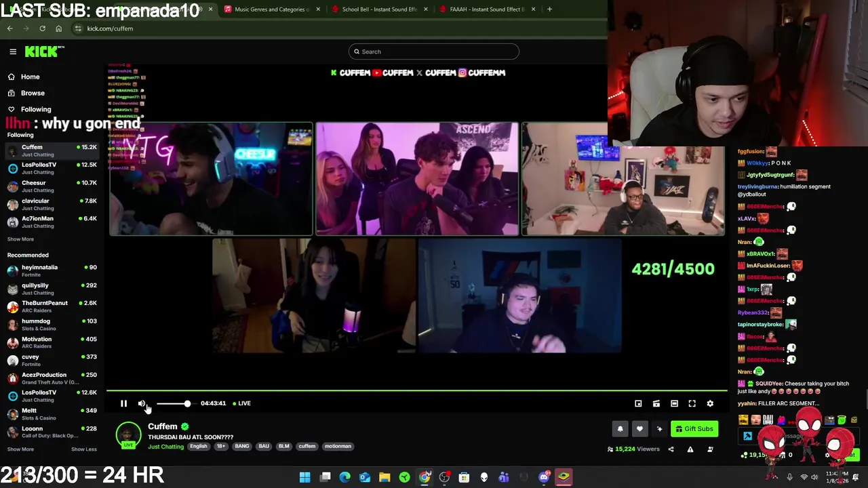Screen dimensions: 868x488
Task: Click the Cuffem streamer avatar
Action: coord(128,435)
